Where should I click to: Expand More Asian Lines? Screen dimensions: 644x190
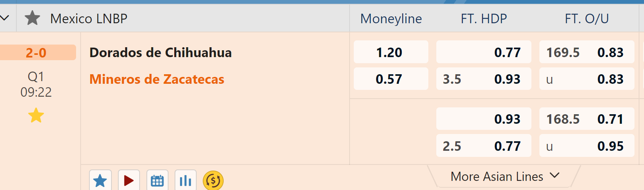click(504, 176)
